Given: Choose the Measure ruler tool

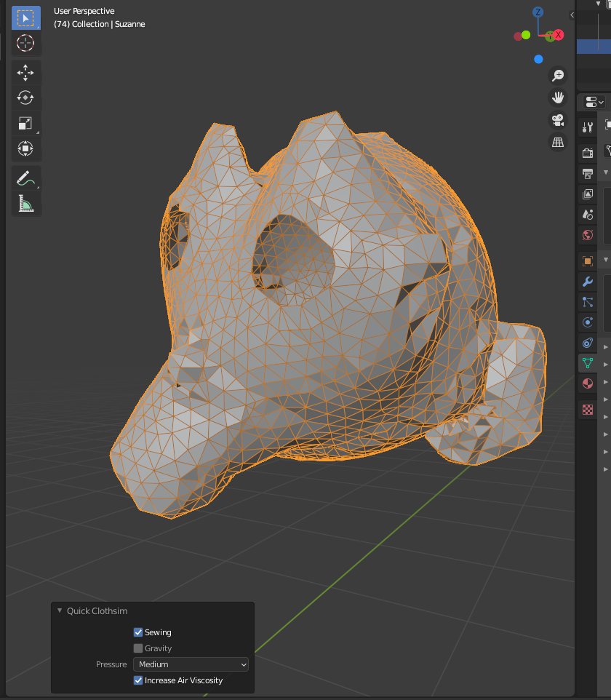Looking at the screenshot, I should coord(26,203).
